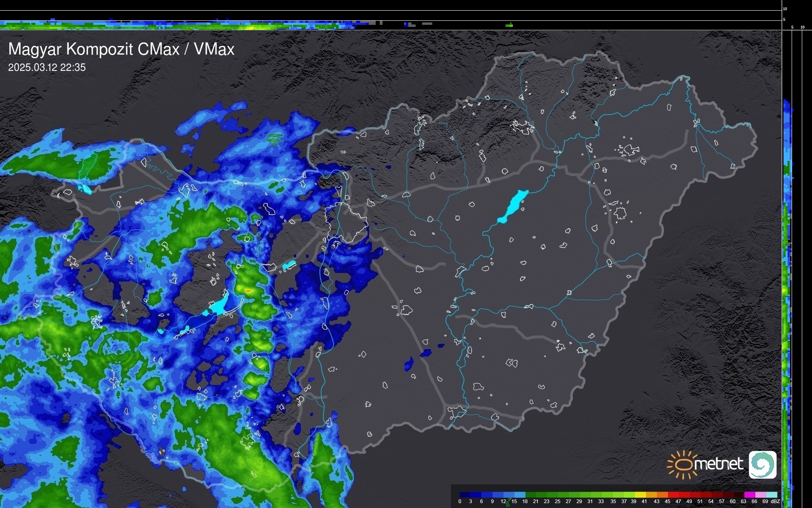The height and width of the screenshot is (508, 812).
Task: Click the metnet wordmark text
Action: pyautogui.click(x=719, y=464)
